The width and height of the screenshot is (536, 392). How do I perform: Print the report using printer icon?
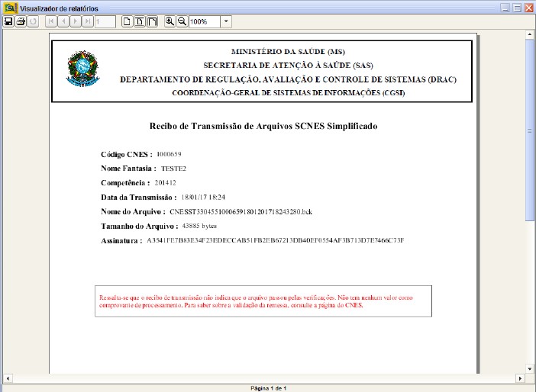click(21, 21)
